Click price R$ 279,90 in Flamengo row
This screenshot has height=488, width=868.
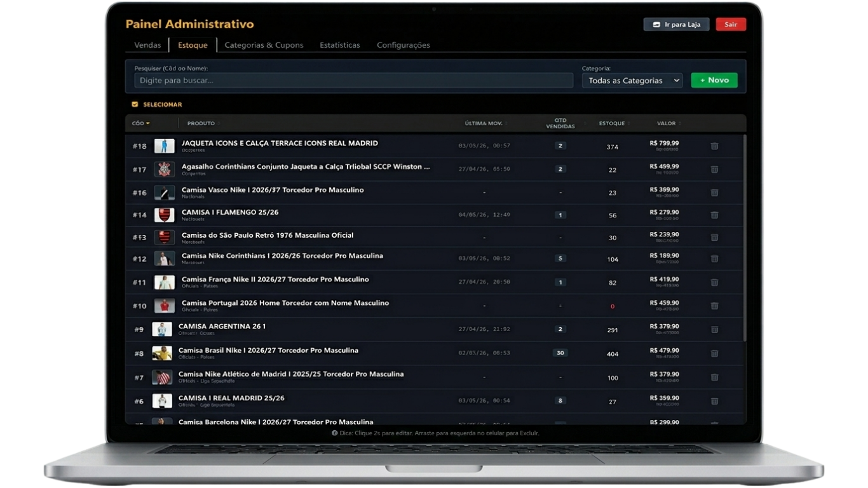point(664,212)
